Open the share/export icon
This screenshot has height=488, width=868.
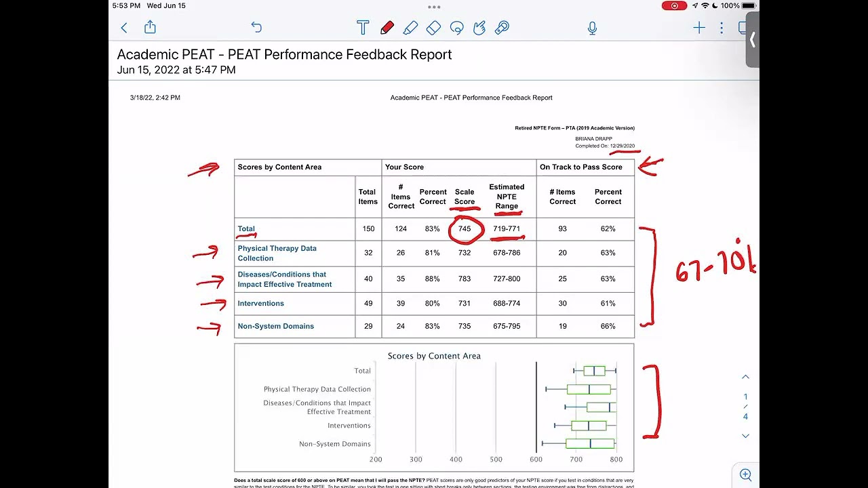150,27
